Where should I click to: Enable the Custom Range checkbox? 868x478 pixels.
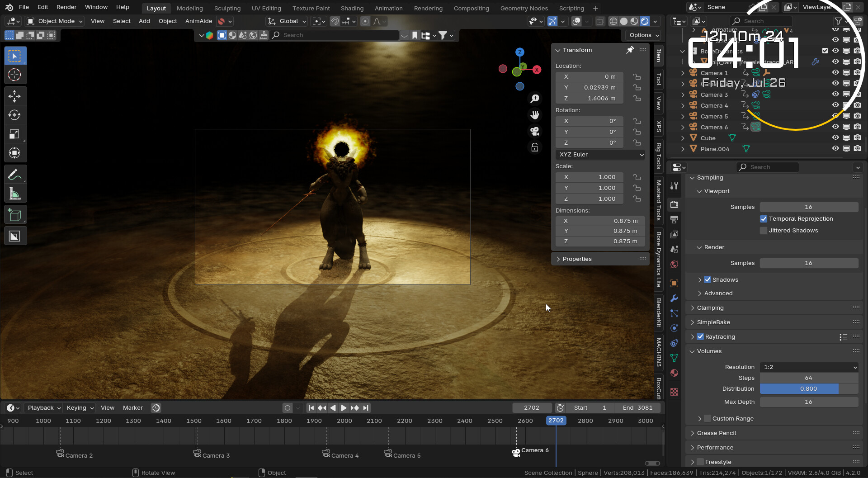click(x=708, y=419)
